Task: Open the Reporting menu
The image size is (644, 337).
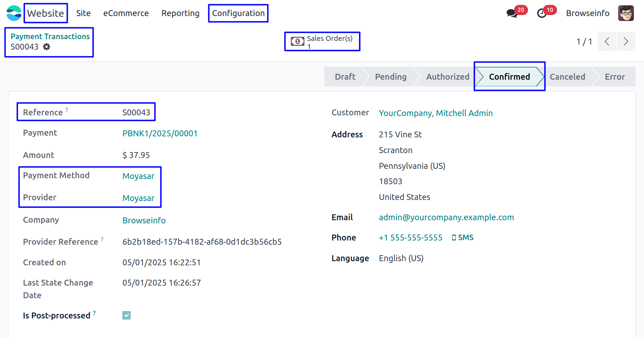Action: (180, 13)
